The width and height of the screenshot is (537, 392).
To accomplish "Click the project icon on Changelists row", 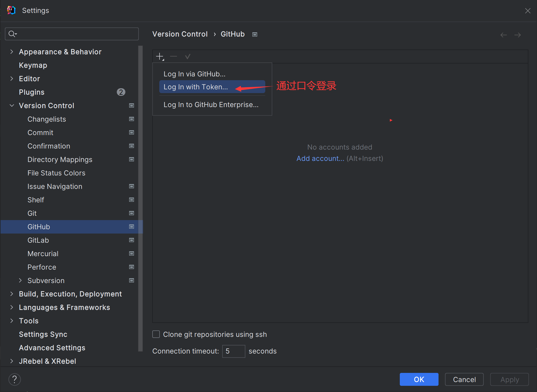I will point(132,119).
